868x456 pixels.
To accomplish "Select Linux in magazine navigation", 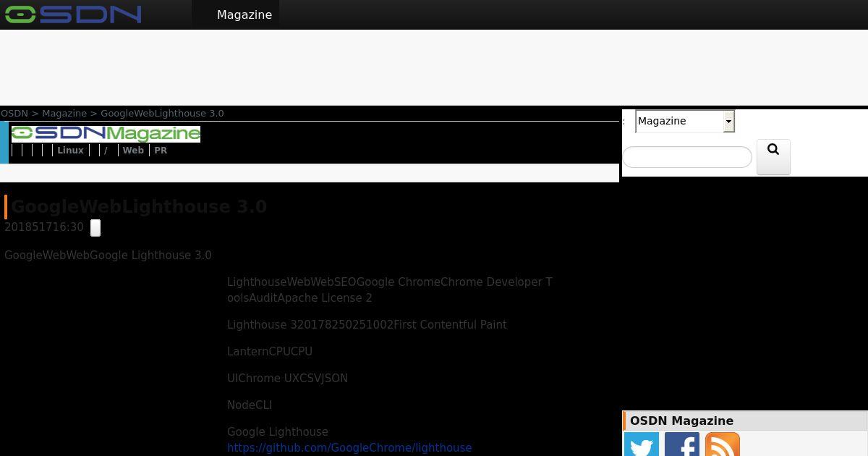I will (71, 151).
